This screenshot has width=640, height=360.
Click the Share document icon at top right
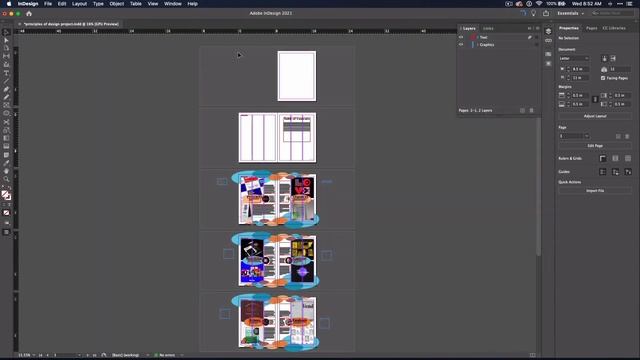(546, 13)
